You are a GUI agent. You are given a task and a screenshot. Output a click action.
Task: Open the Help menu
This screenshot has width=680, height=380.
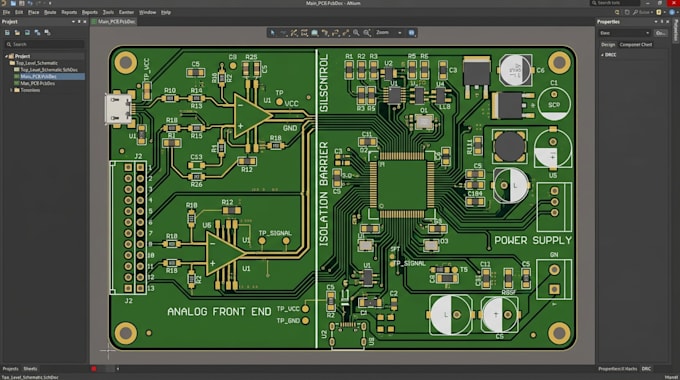tap(166, 12)
